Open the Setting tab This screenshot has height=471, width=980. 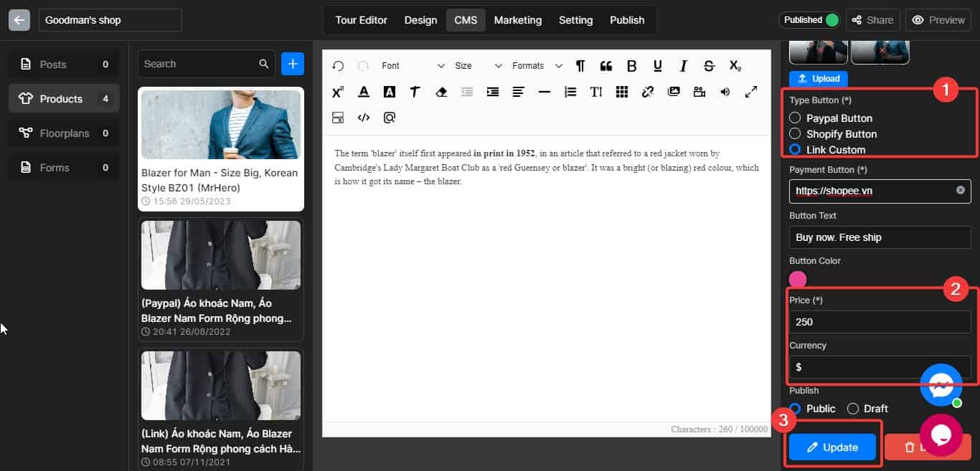(576, 20)
